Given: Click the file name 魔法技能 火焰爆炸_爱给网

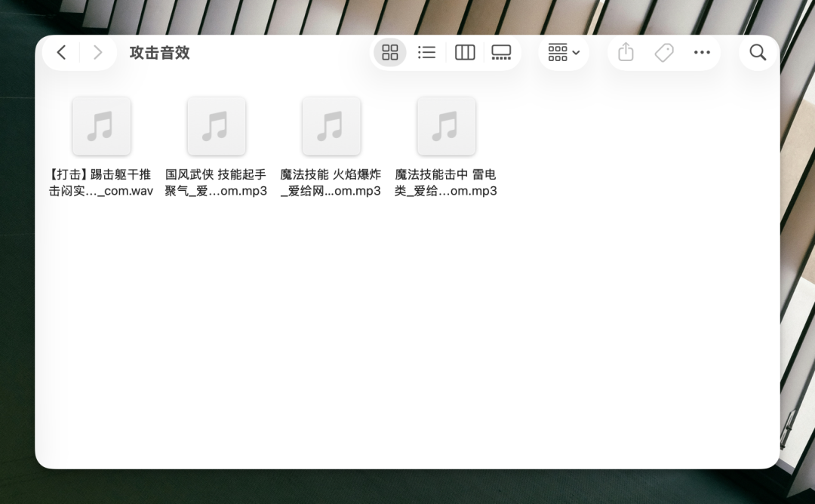Looking at the screenshot, I should tap(331, 183).
